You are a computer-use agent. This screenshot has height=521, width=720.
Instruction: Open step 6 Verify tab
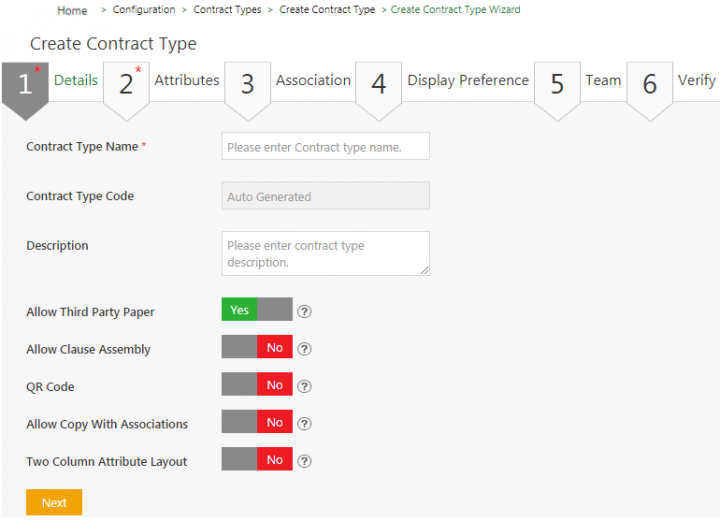pos(696,80)
